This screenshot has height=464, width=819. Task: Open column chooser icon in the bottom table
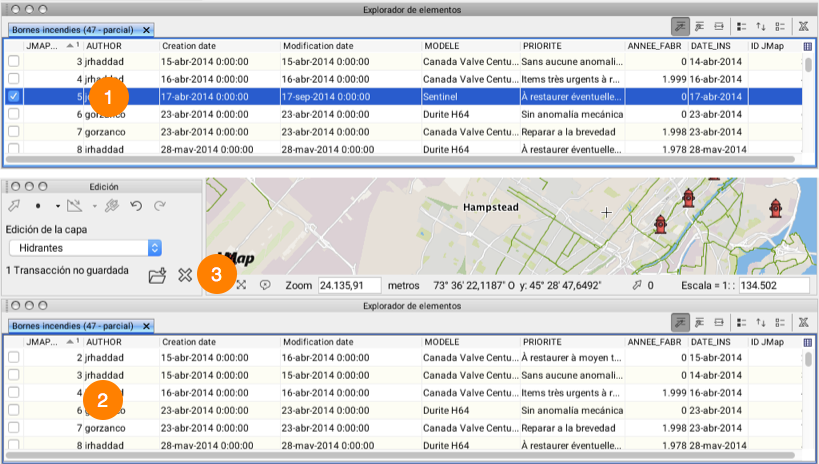point(807,342)
